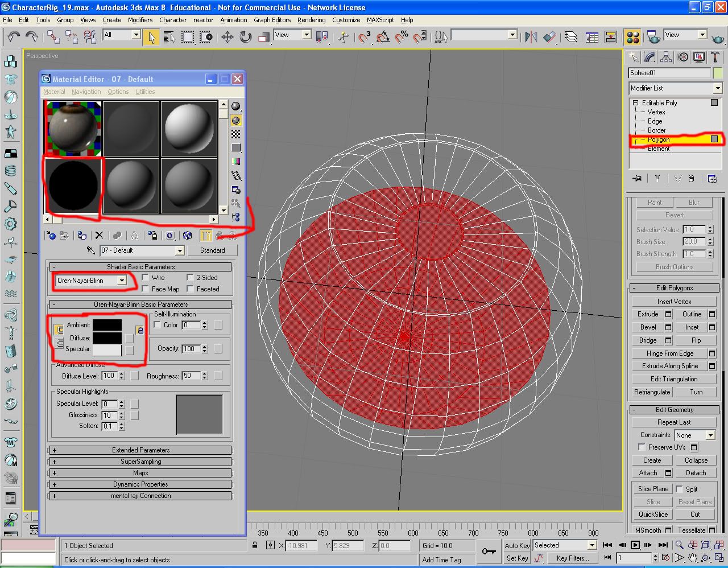The width and height of the screenshot is (728, 568).
Task: Select the black material sample sphere
Action: coord(73,185)
